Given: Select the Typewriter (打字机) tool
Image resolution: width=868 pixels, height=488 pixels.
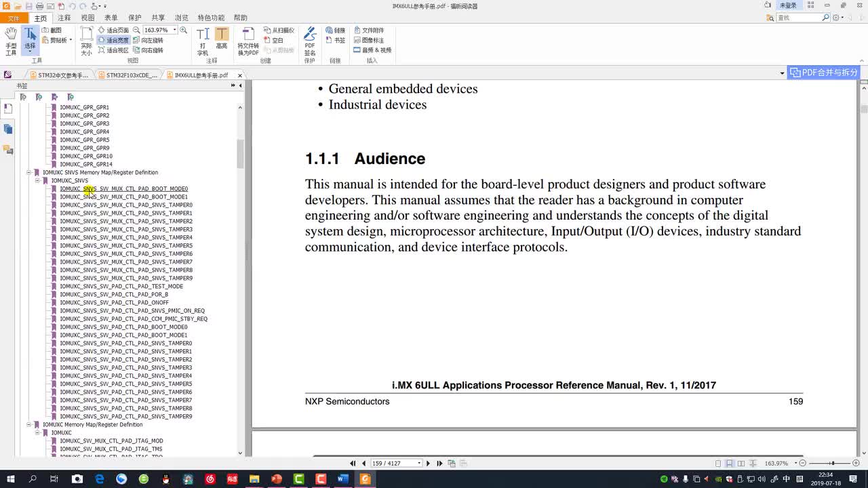Looking at the screenshot, I should pyautogui.click(x=203, y=41).
